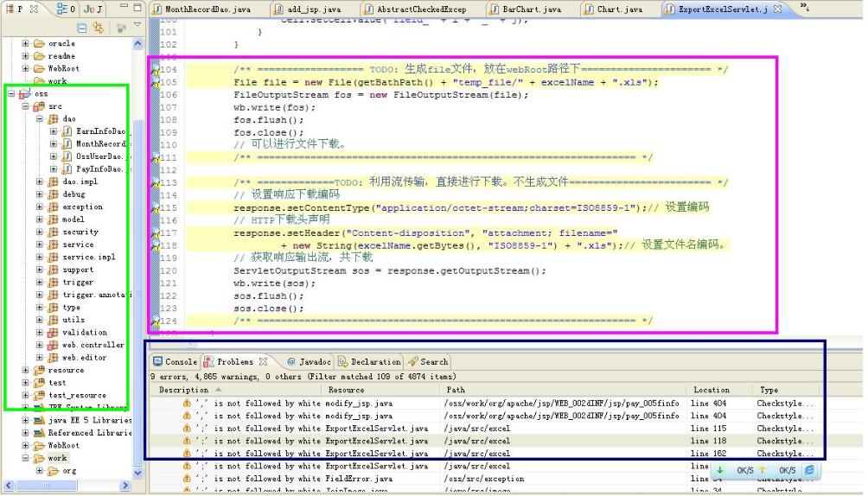
Task: Click the Package Explorer scrollbar down arrow
Action: click(x=137, y=473)
